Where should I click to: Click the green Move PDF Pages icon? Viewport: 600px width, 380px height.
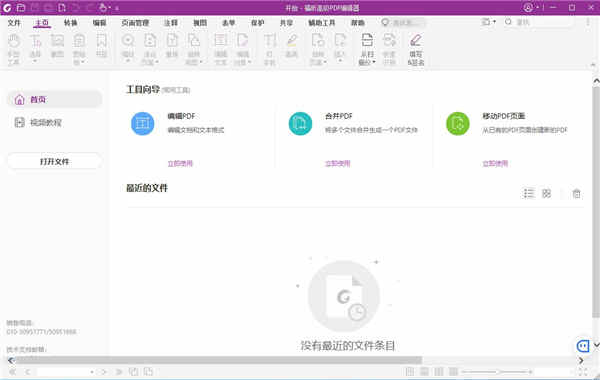[458, 124]
